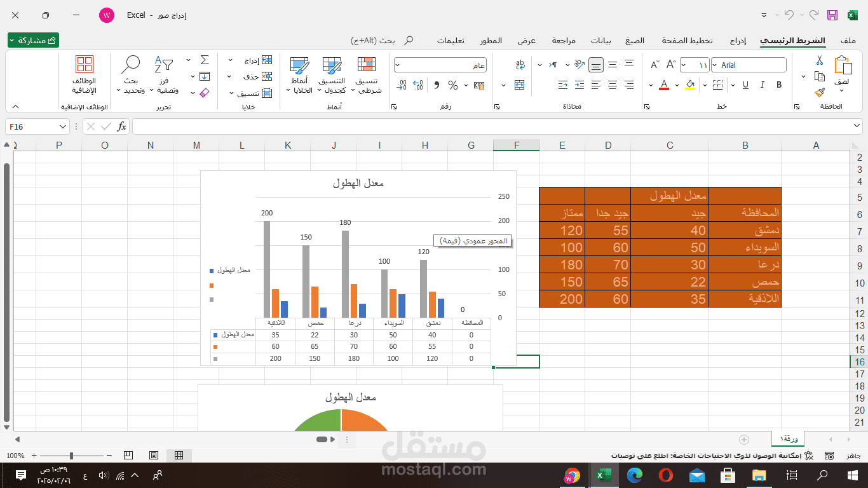Open the Add-ins الوظائف الإضافية button
The width and height of the screenshot is (868, 488).
pos(85,74)
